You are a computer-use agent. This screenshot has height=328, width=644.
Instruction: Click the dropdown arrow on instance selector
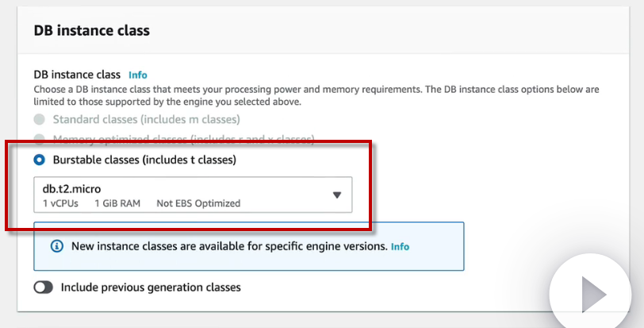point(336,195)
